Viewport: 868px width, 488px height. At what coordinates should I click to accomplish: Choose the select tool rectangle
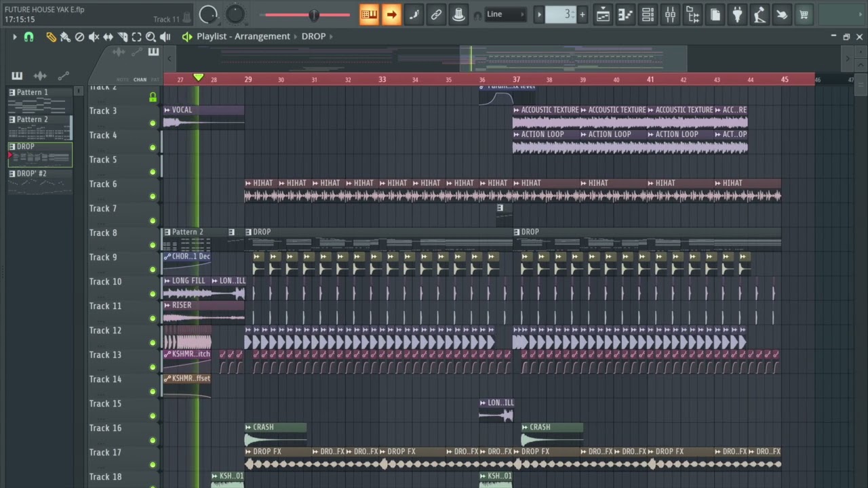(136, 37)
